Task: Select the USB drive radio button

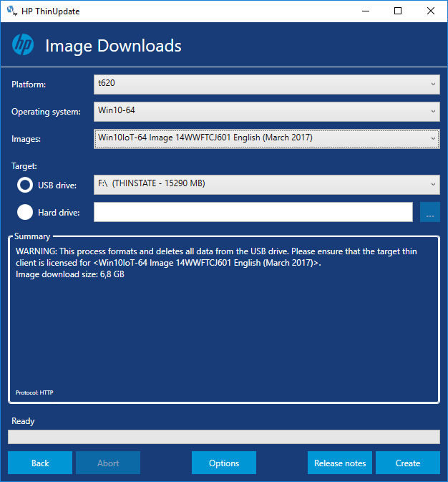Action: (25, 185)
